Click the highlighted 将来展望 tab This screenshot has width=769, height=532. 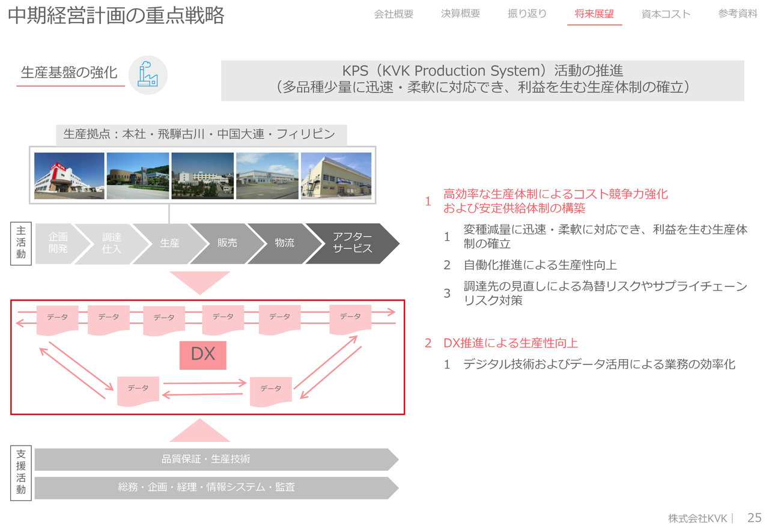[594, 14]
